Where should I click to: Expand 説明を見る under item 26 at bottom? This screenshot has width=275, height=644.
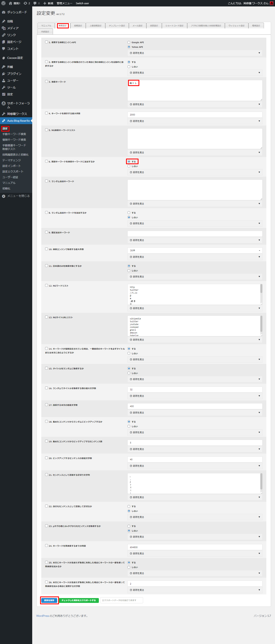[195, 590]
